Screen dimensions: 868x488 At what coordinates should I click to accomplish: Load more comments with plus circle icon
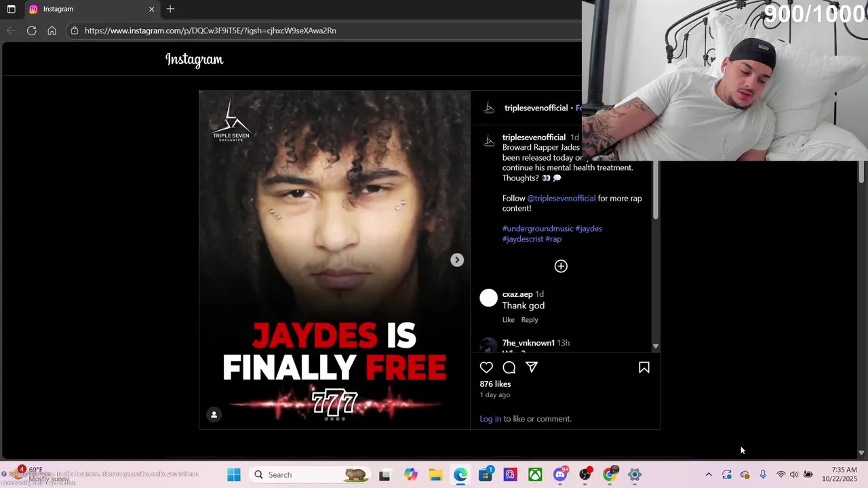(561, 266)
